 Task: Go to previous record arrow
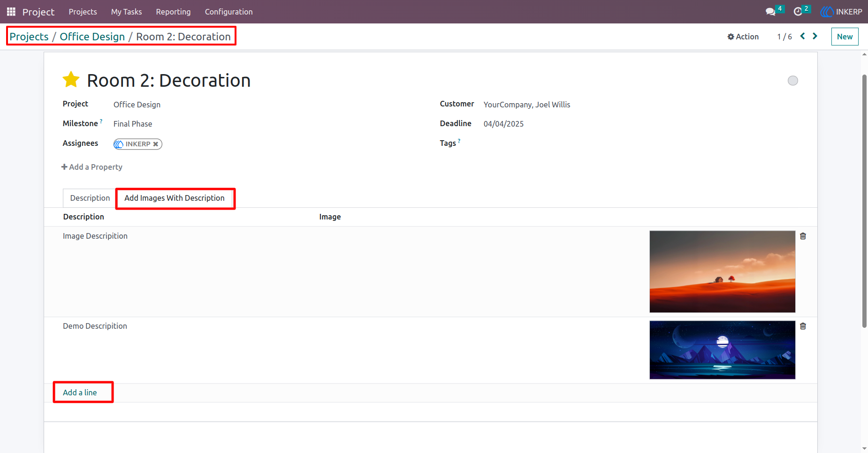803,36
